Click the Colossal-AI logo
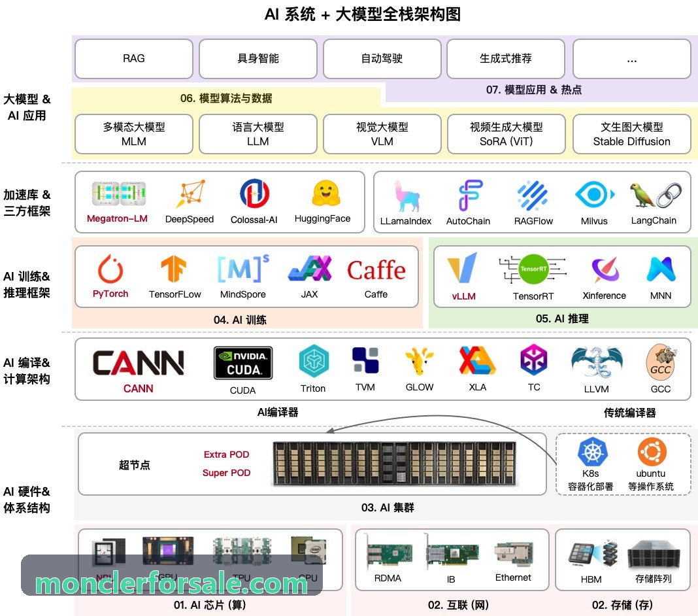 point(254,194)
